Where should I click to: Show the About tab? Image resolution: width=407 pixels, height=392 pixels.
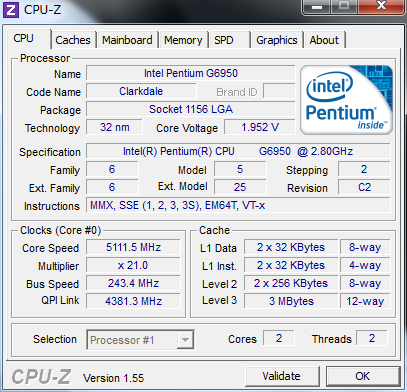pos(324,40)
